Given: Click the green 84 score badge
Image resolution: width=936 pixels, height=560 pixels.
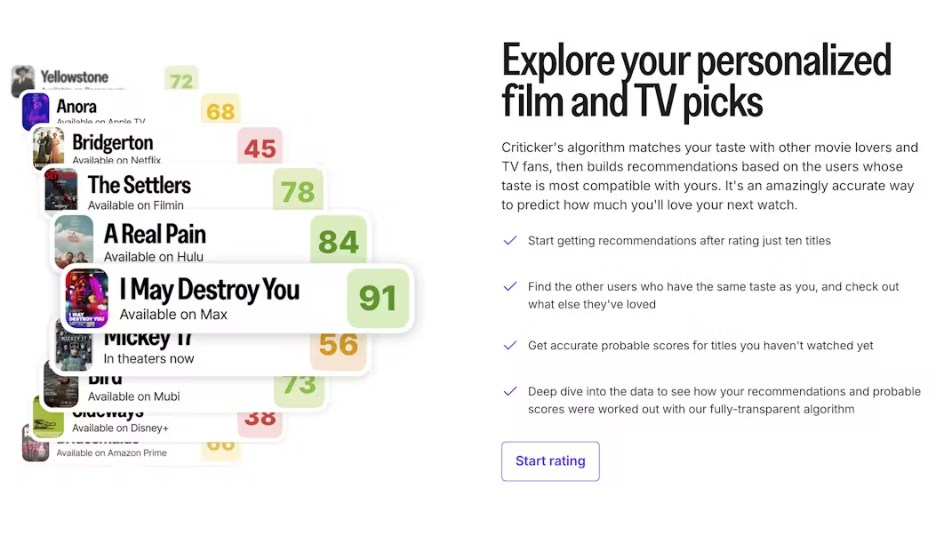Looking at the screenshot, I should click(x=339, y=241).
